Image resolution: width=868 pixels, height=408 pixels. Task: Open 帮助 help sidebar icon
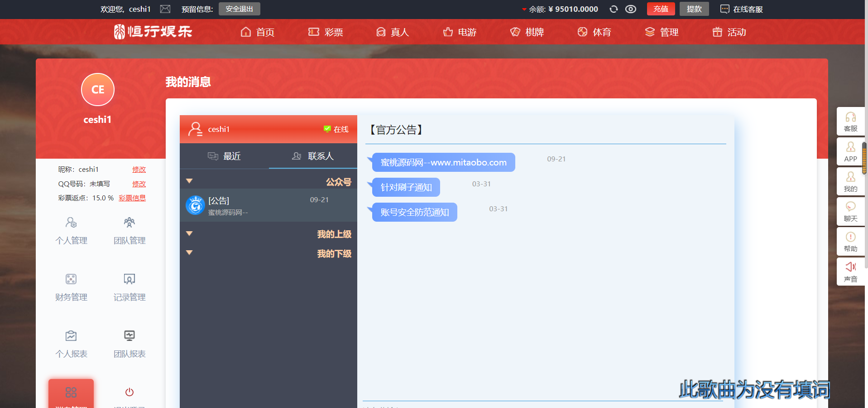point(850,242)
